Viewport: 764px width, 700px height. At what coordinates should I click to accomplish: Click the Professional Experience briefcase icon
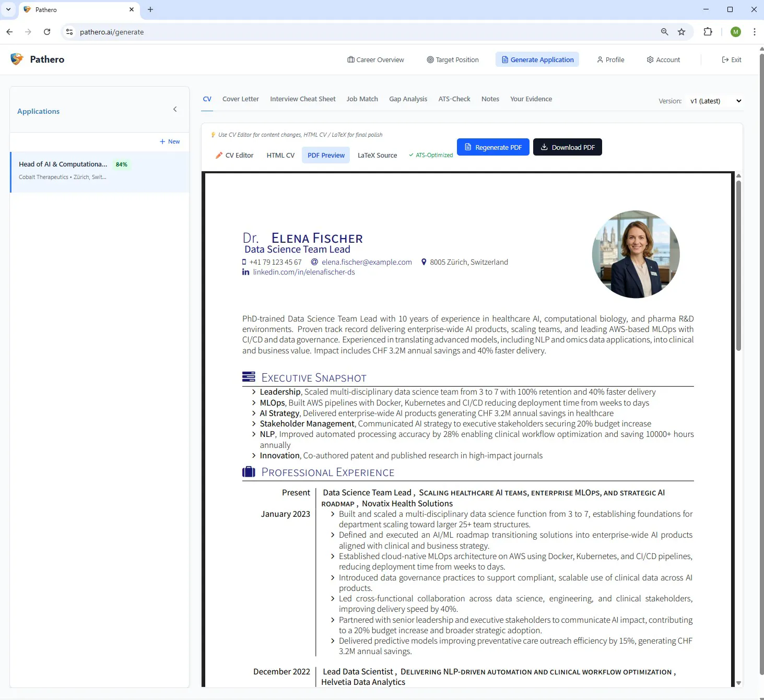[x=249, y=472]
